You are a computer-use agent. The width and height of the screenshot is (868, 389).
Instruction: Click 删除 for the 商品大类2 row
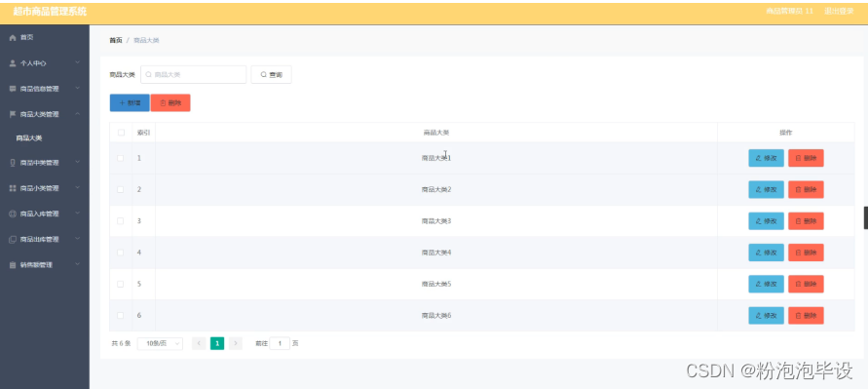(x=806, y=189)
